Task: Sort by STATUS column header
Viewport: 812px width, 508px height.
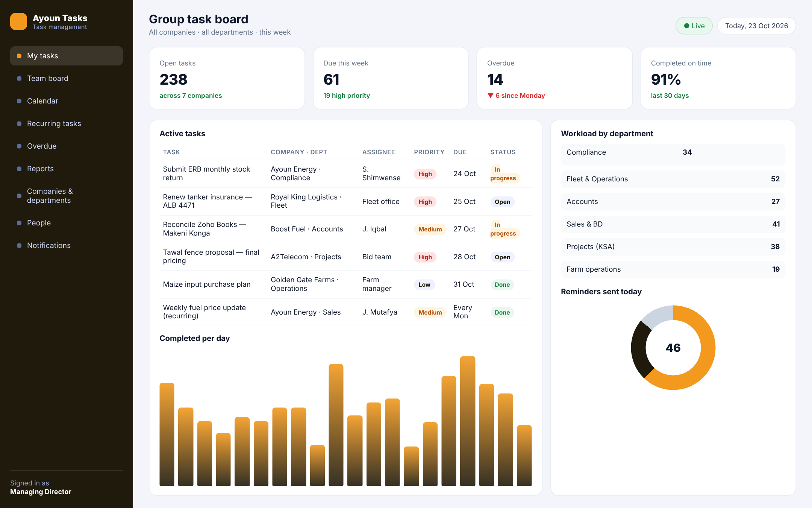Action: click(503, 152)
